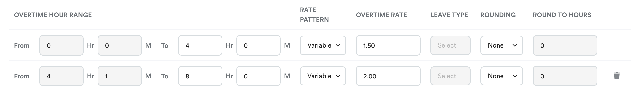Select From hours field in first row
644x95 pixels.
(x=61, y=45)
